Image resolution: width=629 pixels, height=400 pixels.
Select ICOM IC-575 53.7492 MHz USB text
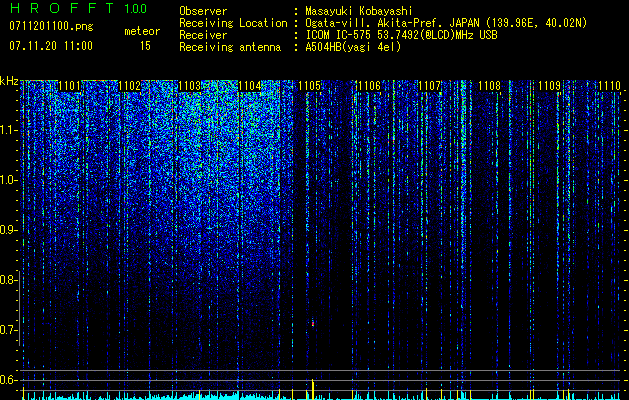401,35
